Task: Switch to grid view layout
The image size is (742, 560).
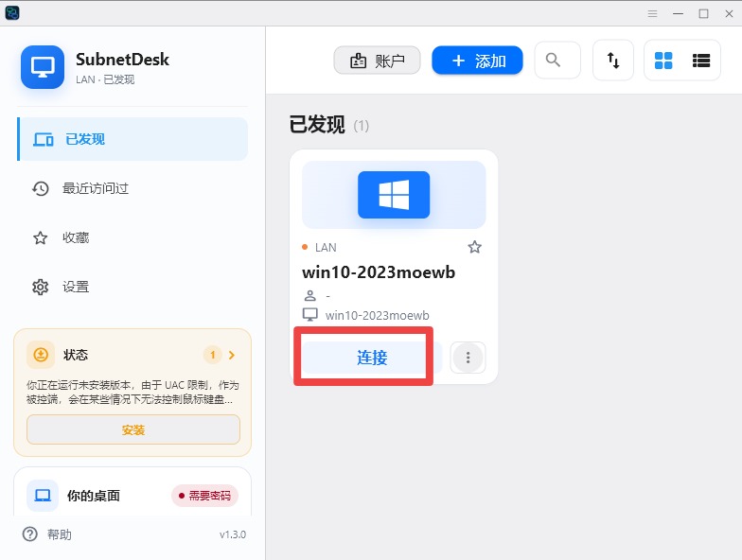Action: tap(662, 61)
